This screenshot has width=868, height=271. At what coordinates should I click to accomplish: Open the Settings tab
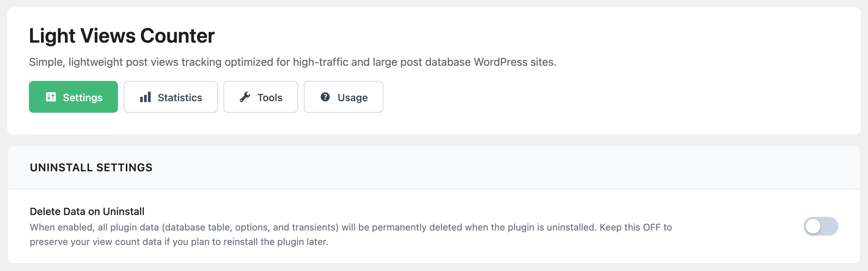[73, 97]
